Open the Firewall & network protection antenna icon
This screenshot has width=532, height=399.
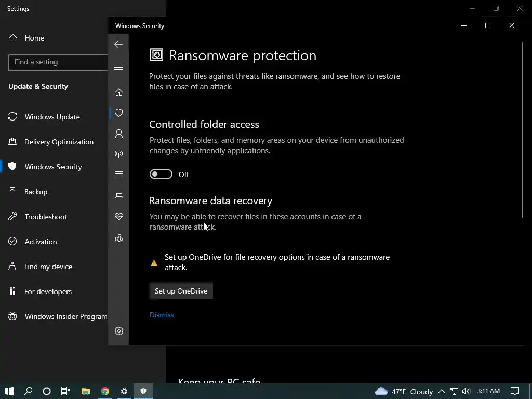[119, 154]
